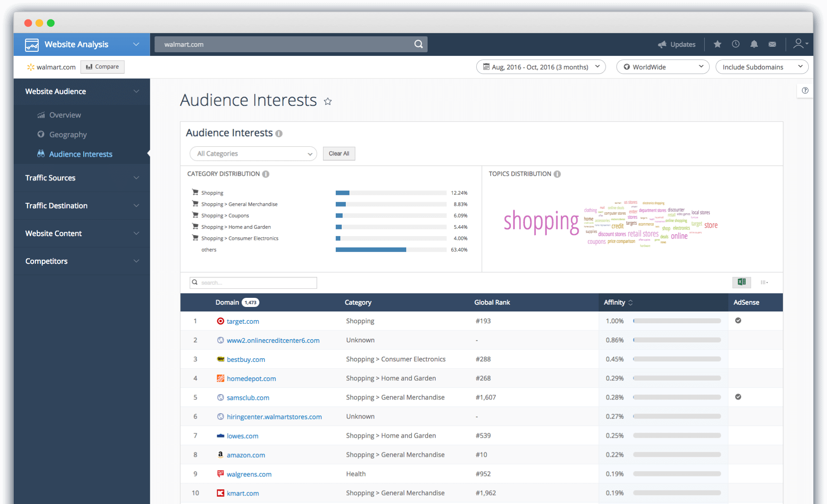Viewport: 827px width, 504px height.
Task: Click the favorites star icon in the top bar
Action: pos(717,44)
